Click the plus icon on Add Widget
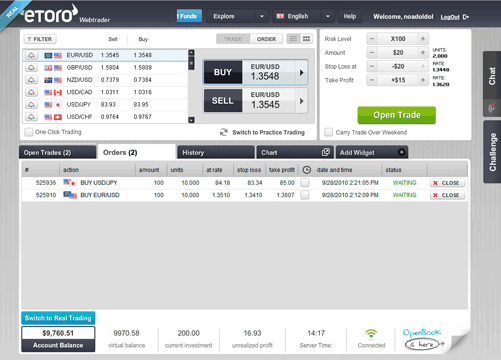The height and width of the screenshot is (360, 501). point(402,152)
